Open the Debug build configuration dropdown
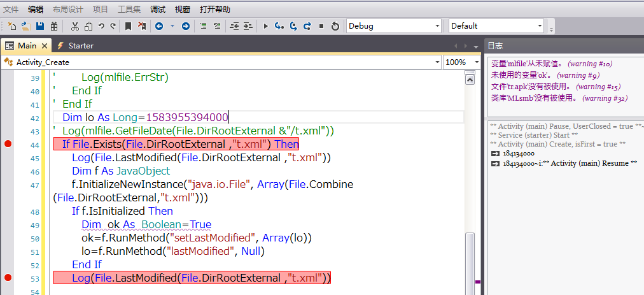 437,26
